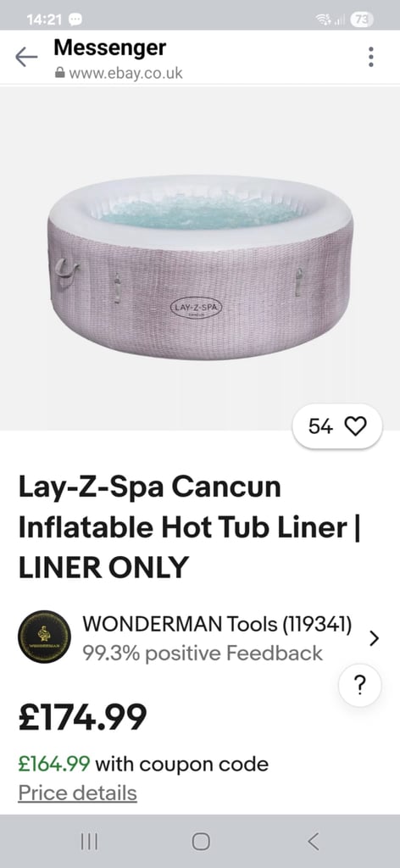Screen dimensions: 400x868
Task: Tap the Android recent apps button
Action: (x=89, y=842)
